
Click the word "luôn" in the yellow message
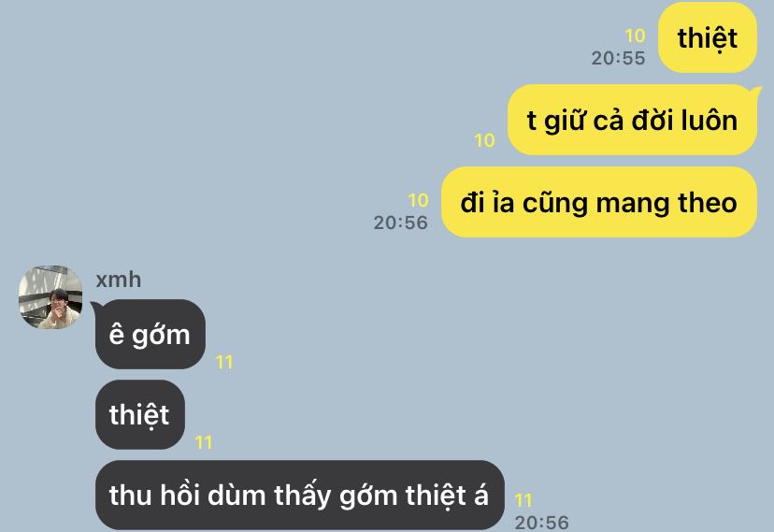click(709, 121)
